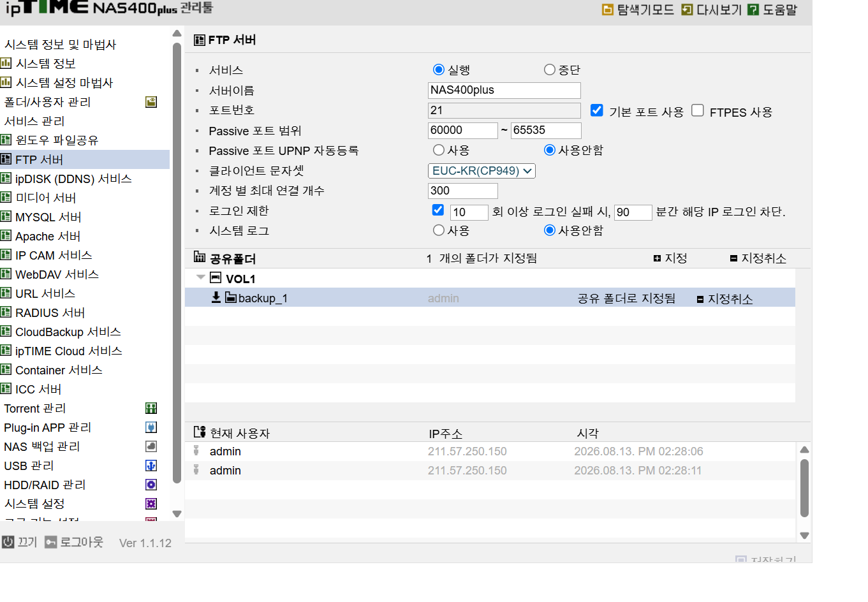The width and height of the screenshot is (868, 602).
Task: Click the backup_1 folder icon
Action: (231, 298)
